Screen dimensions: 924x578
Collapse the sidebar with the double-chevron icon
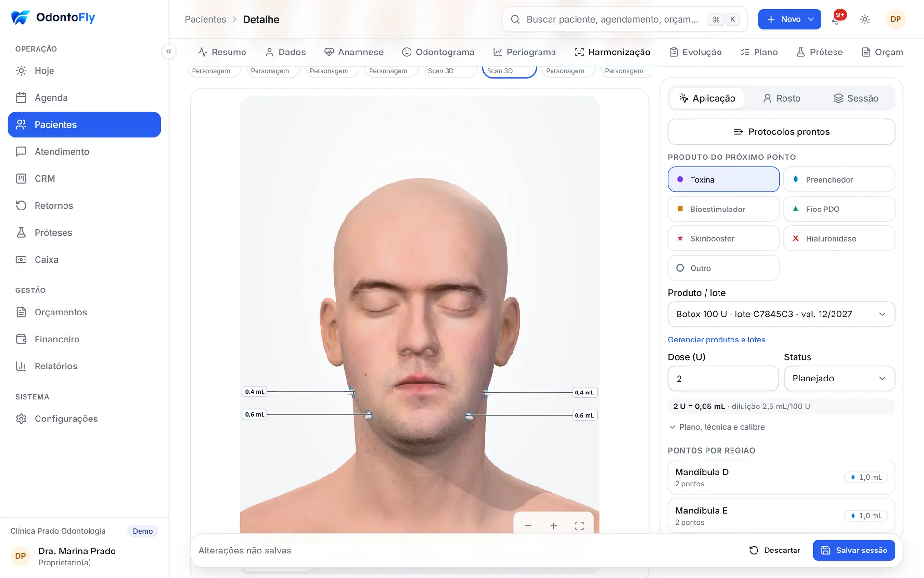coord(169,52)
